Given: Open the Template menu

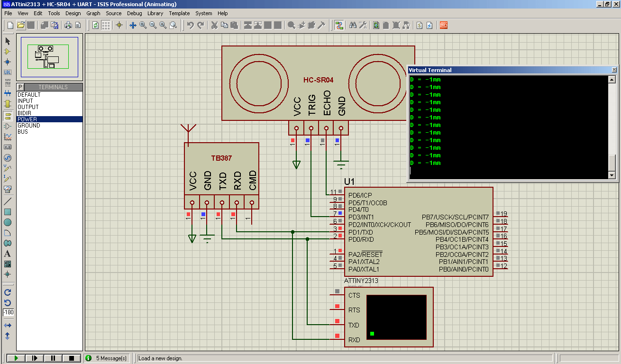Looking at the screenshot, I should coord(179,13).
